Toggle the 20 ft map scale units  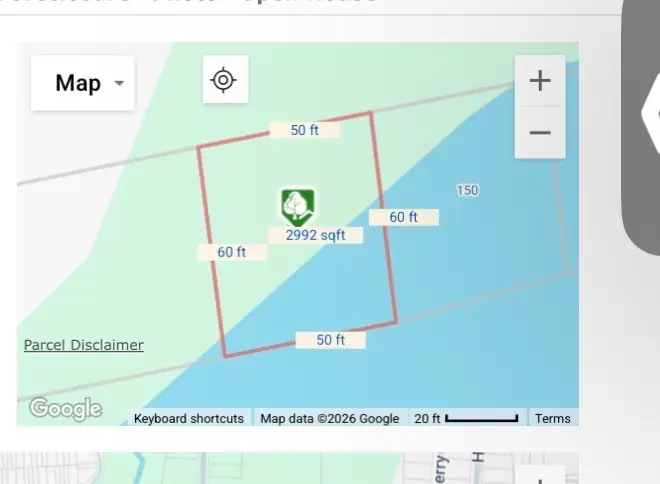click(x=467, y=419)
